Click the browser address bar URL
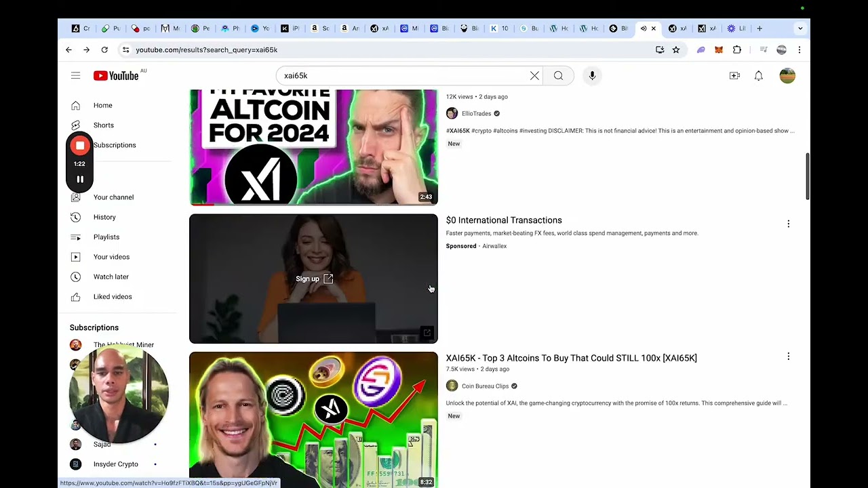The height and width of the screenshot is (488, 868). (x=206, y=50)
